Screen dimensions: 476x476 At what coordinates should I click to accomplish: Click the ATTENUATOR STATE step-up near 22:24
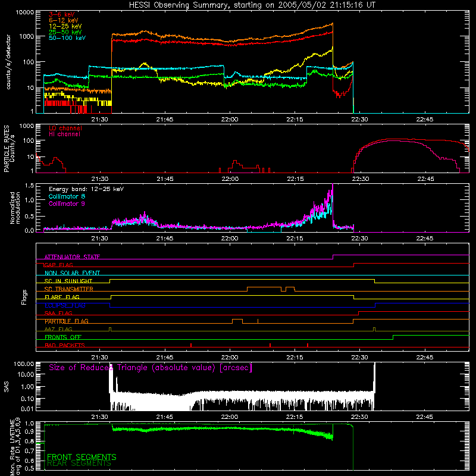pyautogui.click(x=333, y=257)
